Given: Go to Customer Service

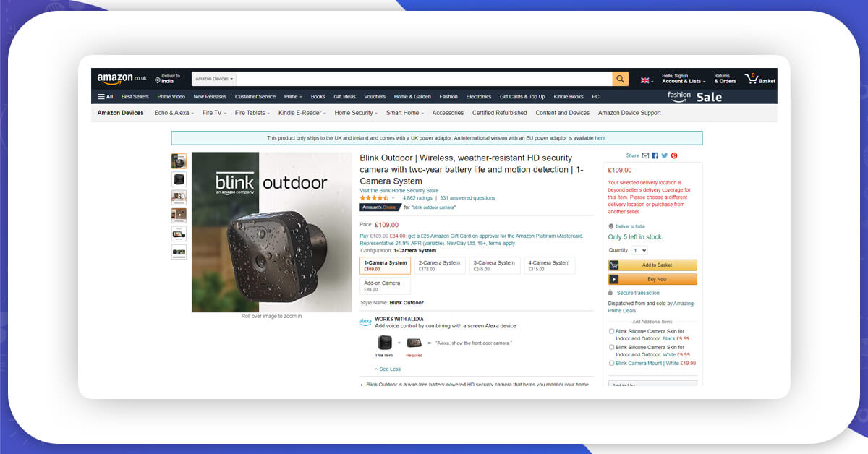Looking at the screenshot, I should [x=255, y=96].
